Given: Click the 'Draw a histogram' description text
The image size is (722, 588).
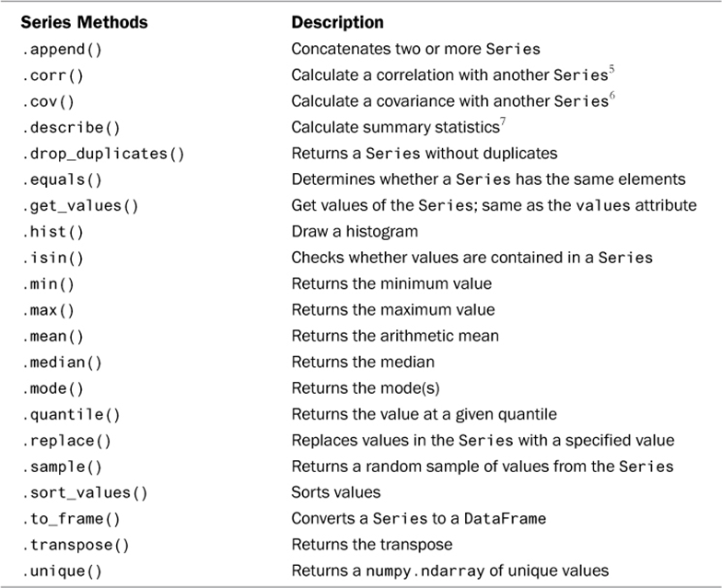Looking at the screenshot, I should (x=355, y=231).
